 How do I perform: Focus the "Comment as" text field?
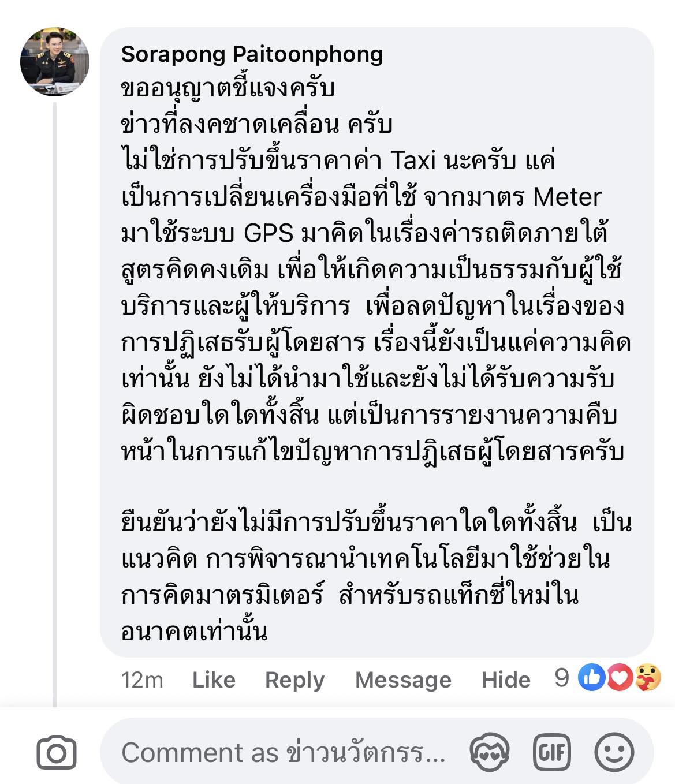[283, 752]
